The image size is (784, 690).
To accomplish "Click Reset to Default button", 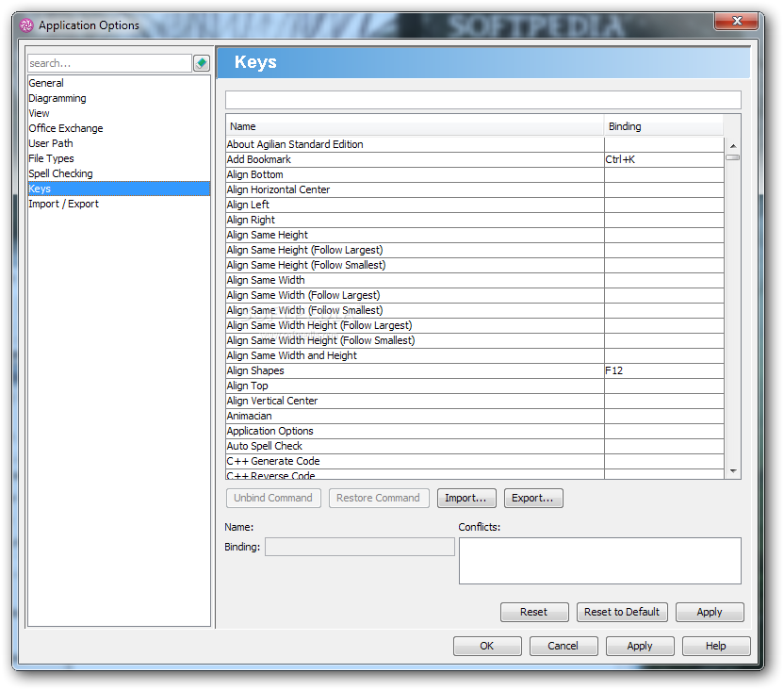I will [622, 612].
